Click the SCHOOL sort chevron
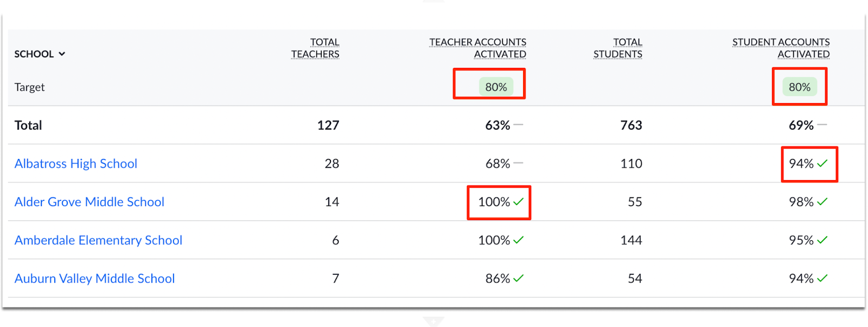Image resolution: width=868 pixels, height=327 pixels. coord(62,54)
